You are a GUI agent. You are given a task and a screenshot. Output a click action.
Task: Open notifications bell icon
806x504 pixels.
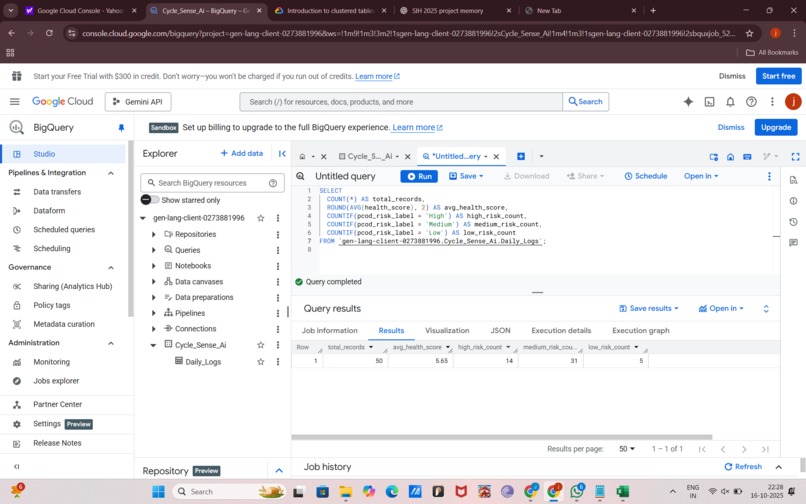pyautogui.click(x=730, y=102)
